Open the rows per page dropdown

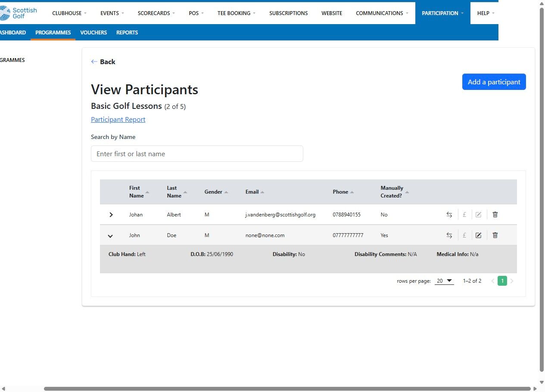tap(444, 281)
